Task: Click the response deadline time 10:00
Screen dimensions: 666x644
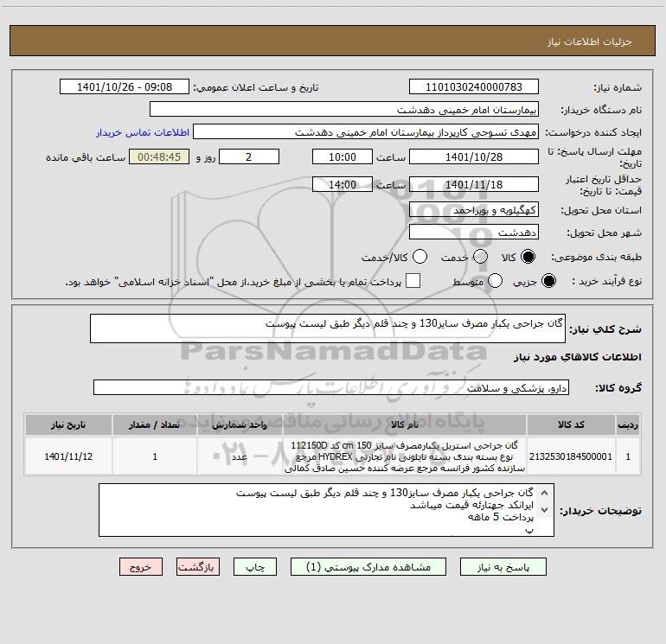Action: tap(343, 156)
